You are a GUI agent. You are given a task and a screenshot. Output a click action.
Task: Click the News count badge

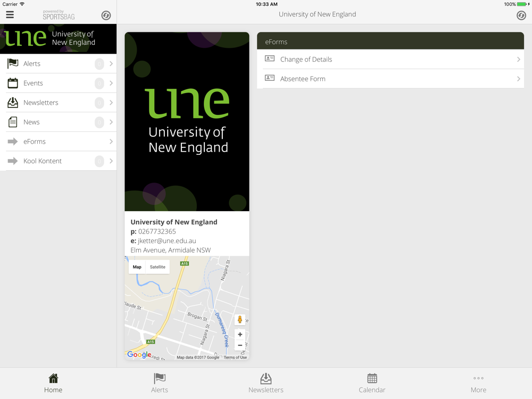[x=99, y=122]
